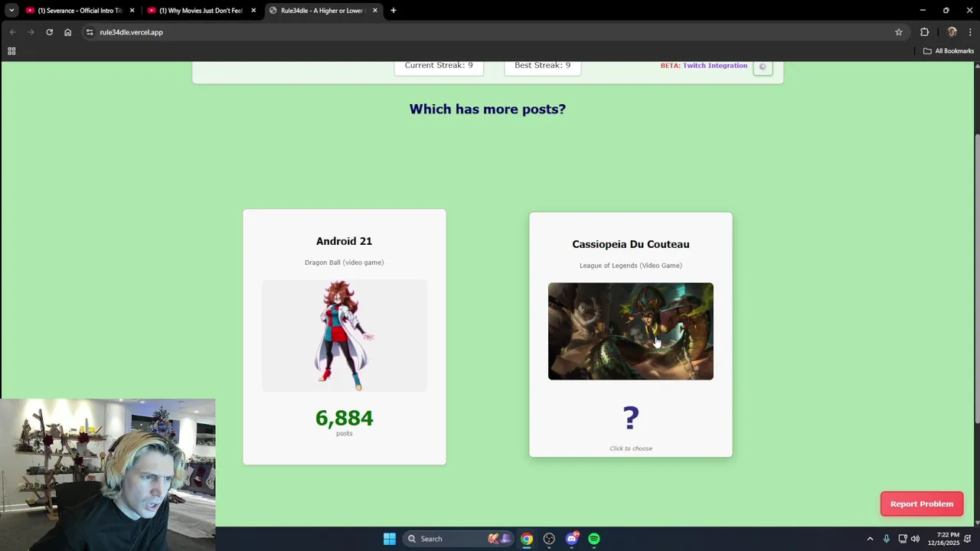Click the browser back arrow

12,32
